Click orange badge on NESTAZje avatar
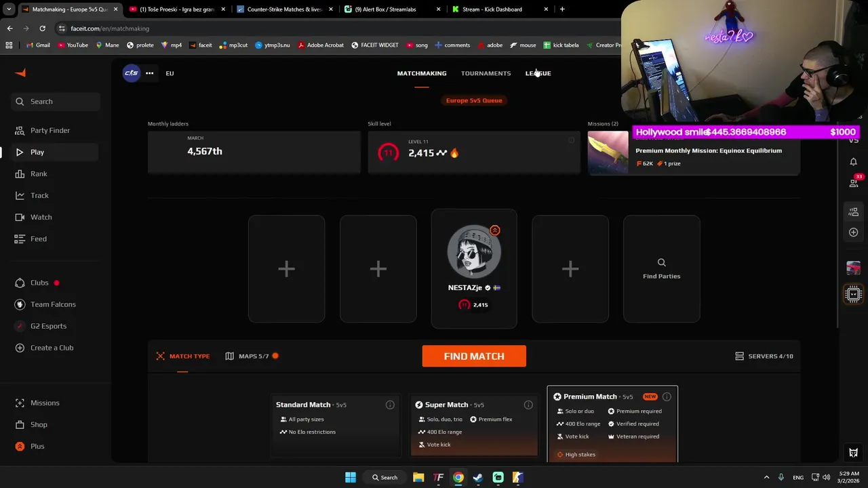The height and width of the screenshot is (488, 868). 495,230
